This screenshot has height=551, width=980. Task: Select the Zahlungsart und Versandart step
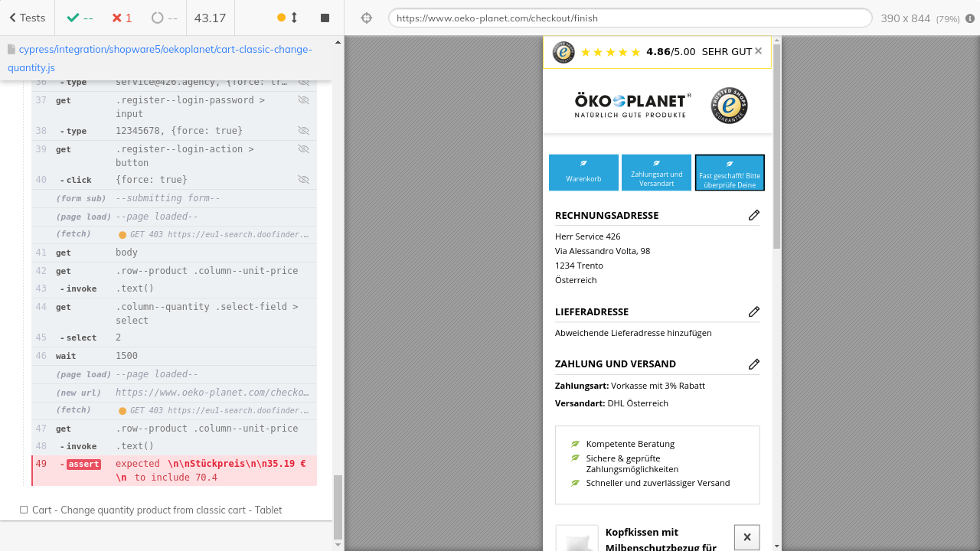pos(656,173)
